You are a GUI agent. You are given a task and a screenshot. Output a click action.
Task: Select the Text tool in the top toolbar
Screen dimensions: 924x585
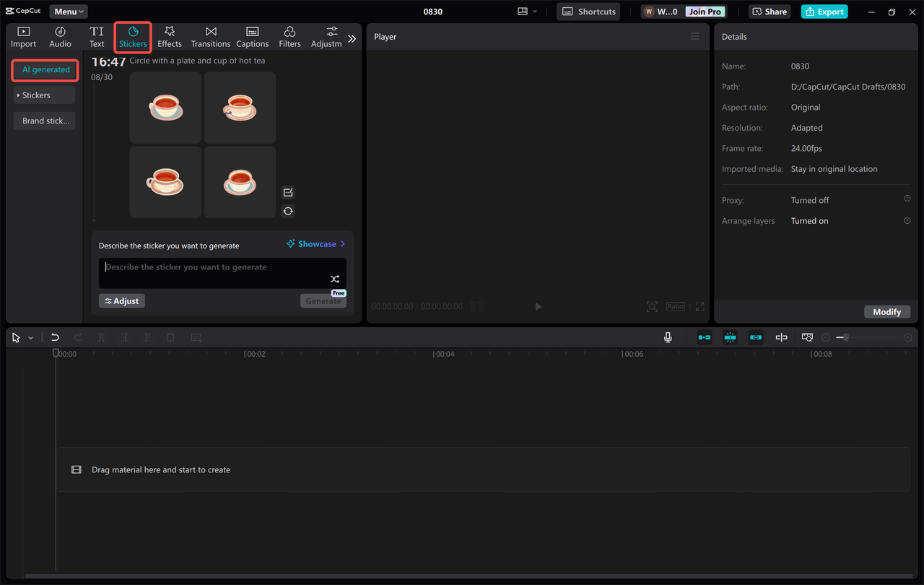click(97, 37)
